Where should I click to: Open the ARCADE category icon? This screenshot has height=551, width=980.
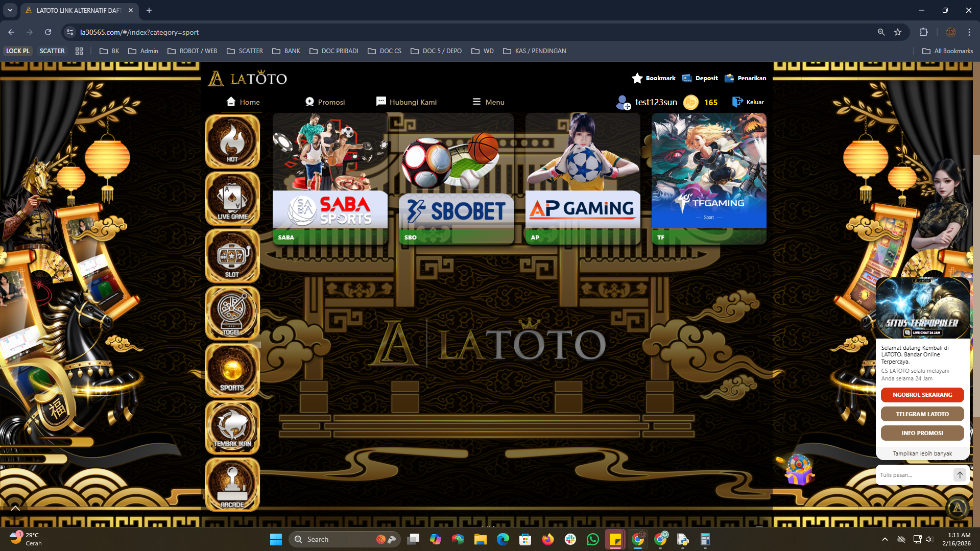pyautogui.click(x=232, y=485)
